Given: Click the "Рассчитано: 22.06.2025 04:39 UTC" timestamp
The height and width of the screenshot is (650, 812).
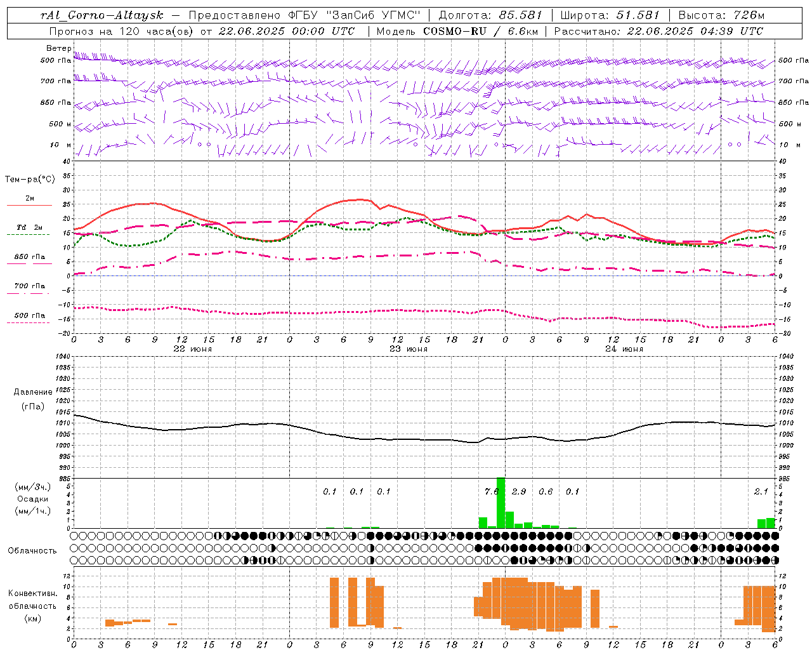Looking at the screenshot, I should coord(658,31).
